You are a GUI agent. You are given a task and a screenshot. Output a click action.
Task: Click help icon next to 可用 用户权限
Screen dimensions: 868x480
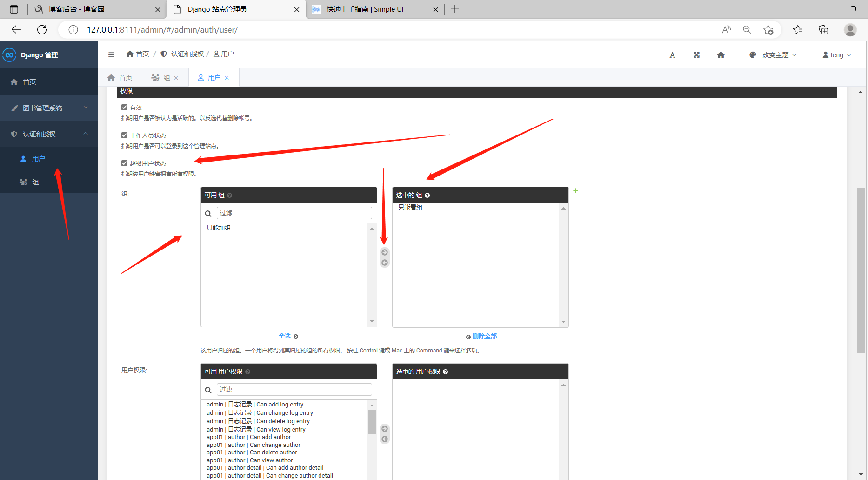click(x=247, y=372)
